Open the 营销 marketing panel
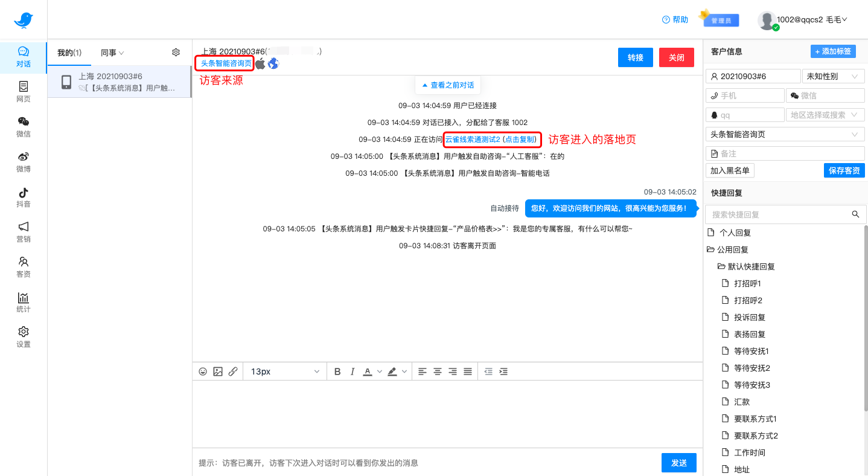The image size is (868, 476). tap(23, 233)
